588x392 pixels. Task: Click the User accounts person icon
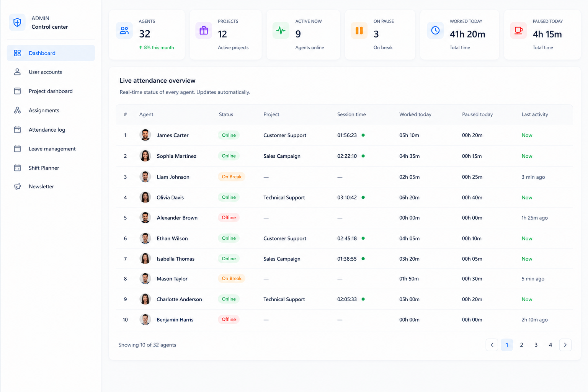(x=17, y=72)
